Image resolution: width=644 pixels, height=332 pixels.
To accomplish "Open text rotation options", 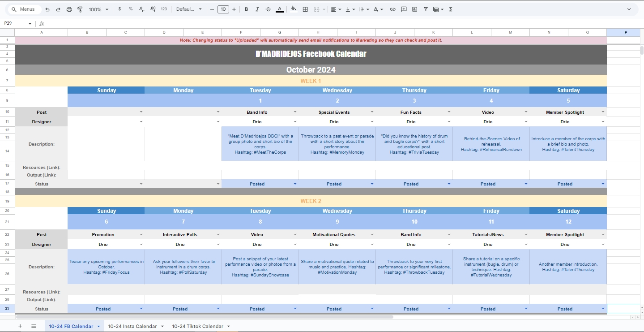I will (378, 9).
